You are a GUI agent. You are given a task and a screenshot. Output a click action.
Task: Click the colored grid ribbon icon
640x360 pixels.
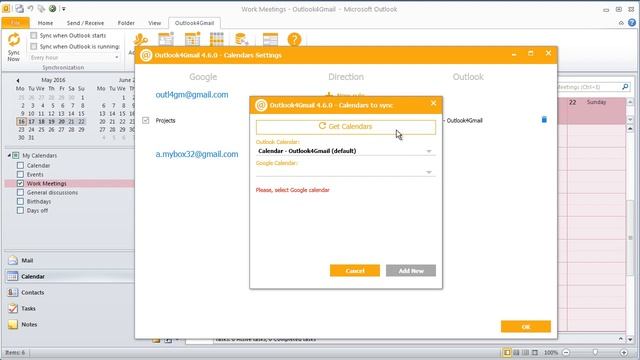(216, 40)
